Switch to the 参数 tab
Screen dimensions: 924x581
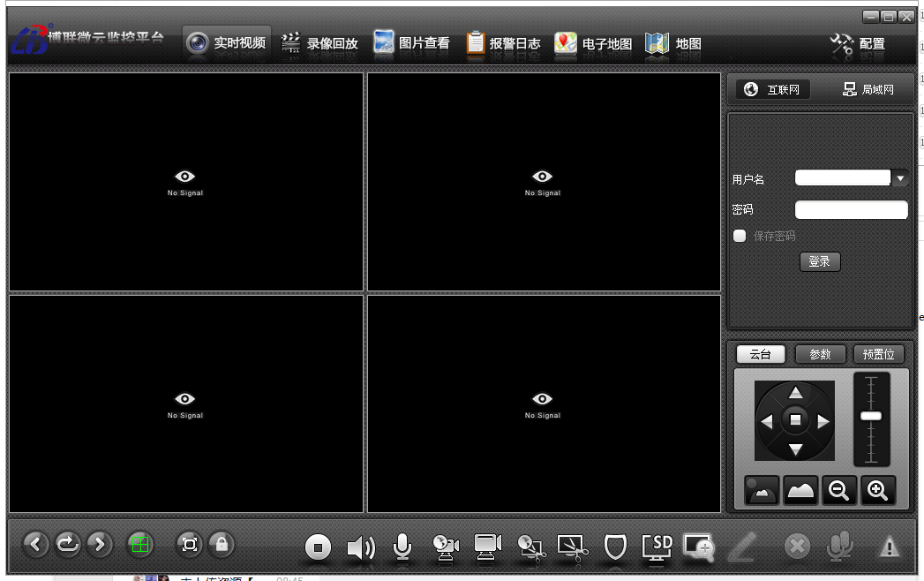(820, 354)
